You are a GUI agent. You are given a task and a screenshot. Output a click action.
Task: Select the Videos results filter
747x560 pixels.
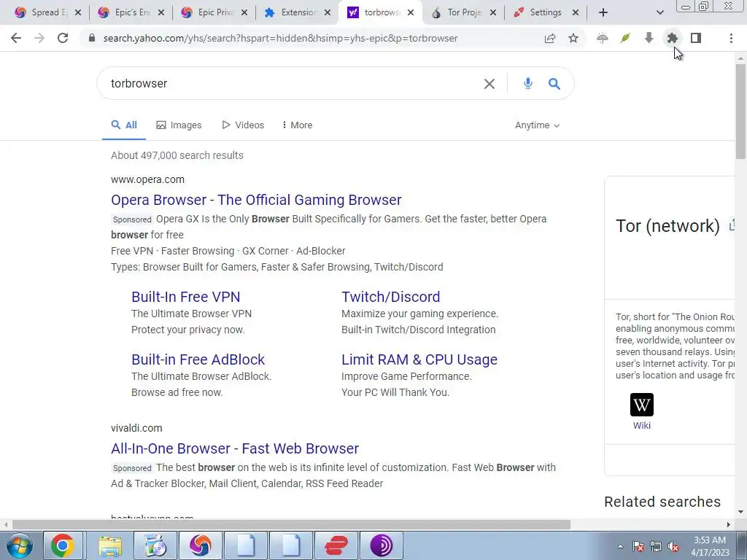tap(243, 125)
